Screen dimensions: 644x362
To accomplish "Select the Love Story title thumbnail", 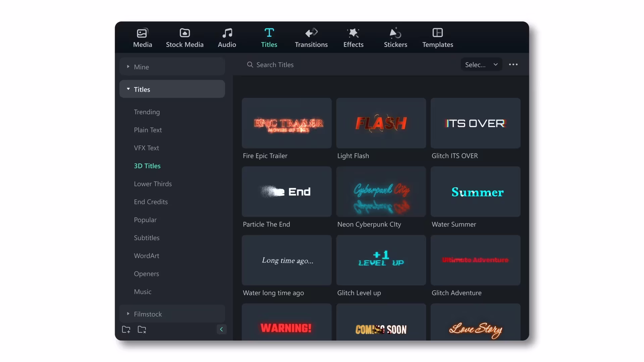I will pos(476,322).
